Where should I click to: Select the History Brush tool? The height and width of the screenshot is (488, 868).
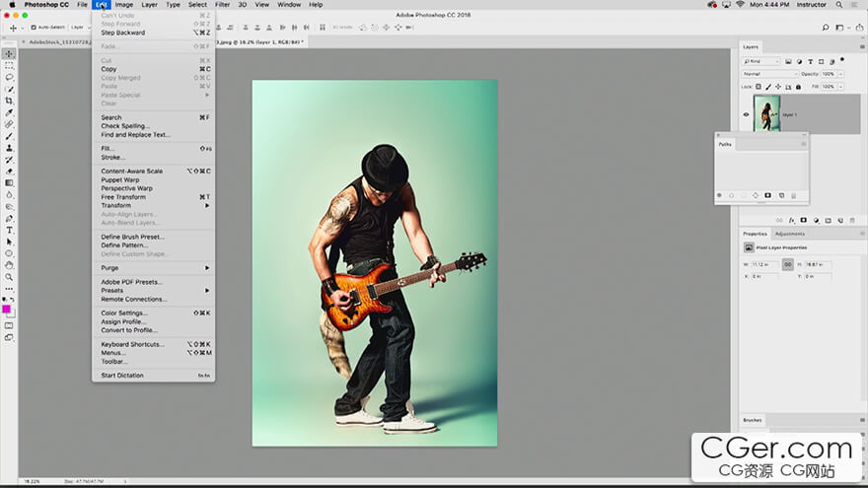(9, 160)
